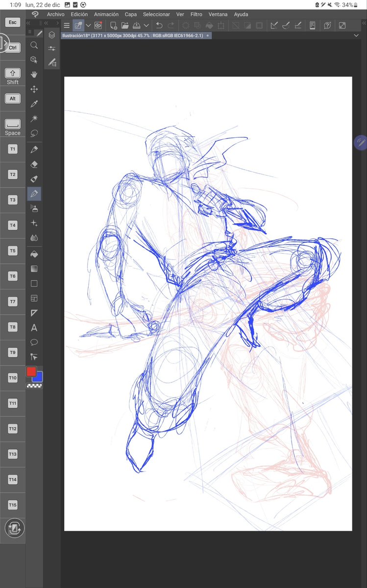This screenshot has height=588, width=367.
Task: Select the Operation object cube tool
Action: click(34, 60)
